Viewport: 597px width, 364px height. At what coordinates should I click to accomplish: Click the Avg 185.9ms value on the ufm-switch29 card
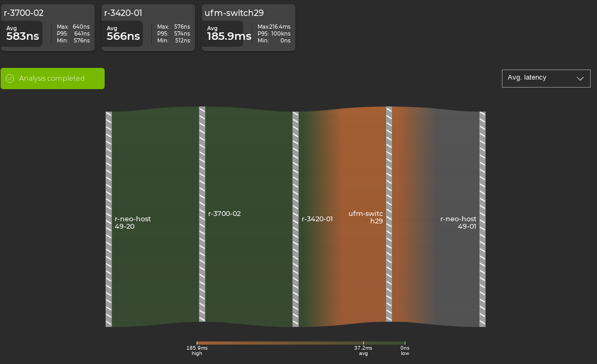(x=228, y=36)
